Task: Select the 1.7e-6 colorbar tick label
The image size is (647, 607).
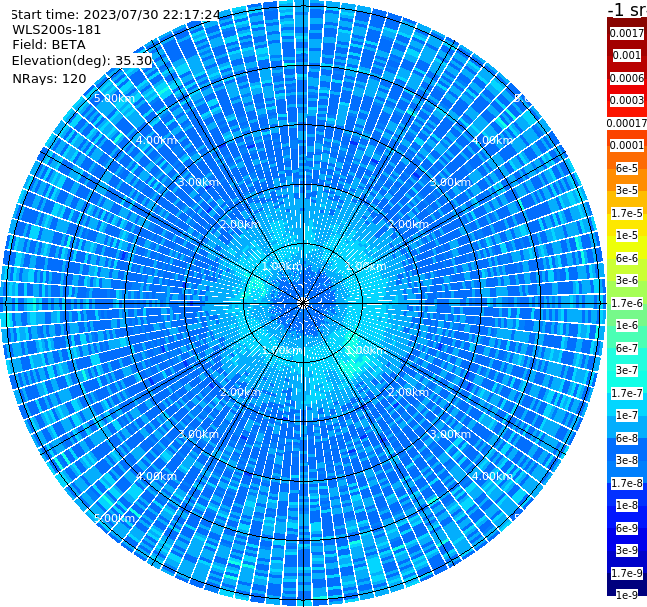Action: pyautogui.click(x=627, y=303)
